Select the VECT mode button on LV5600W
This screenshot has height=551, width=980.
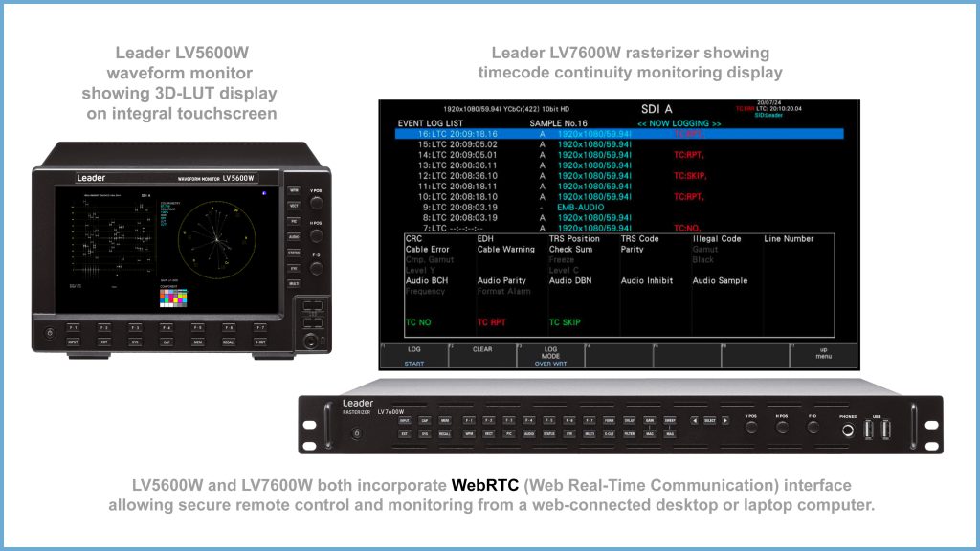pyautogui.click(x=294, y=206)
